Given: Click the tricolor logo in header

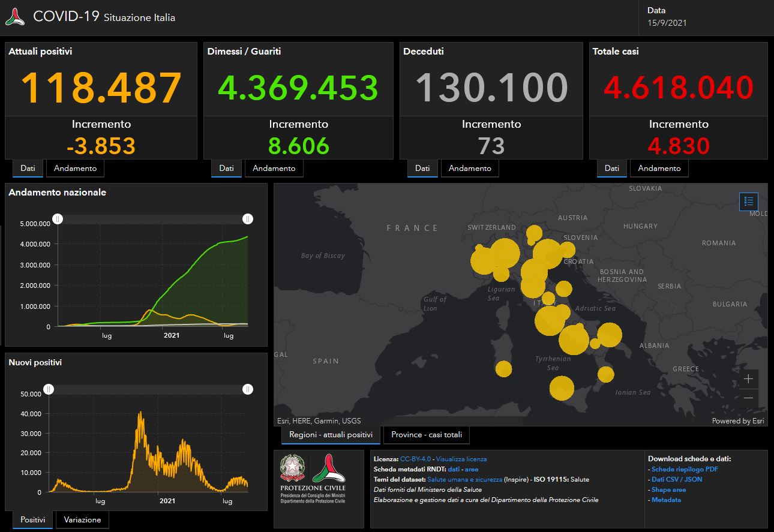Looking at the screenshot, I should (x=15, y=17).
